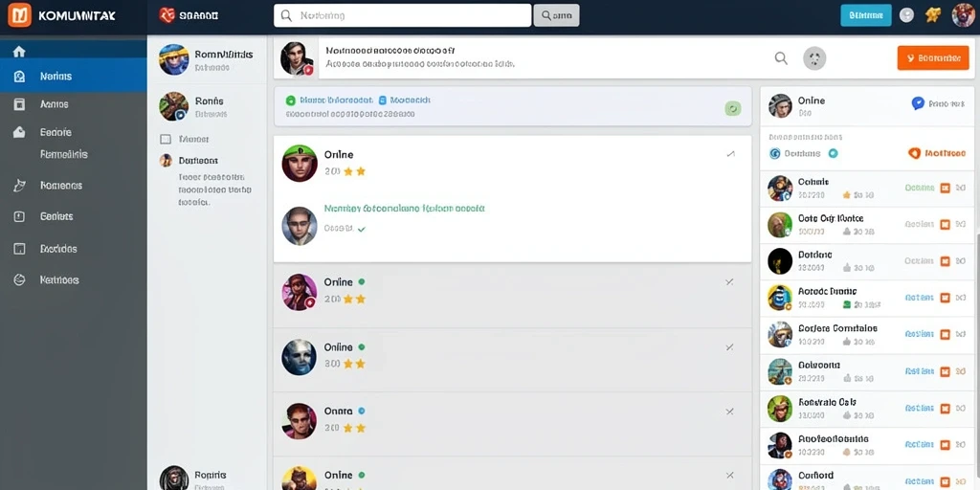Open the header avatar with red badge
Viewport: 980px width, 490px height.
(x=297, y=58)
